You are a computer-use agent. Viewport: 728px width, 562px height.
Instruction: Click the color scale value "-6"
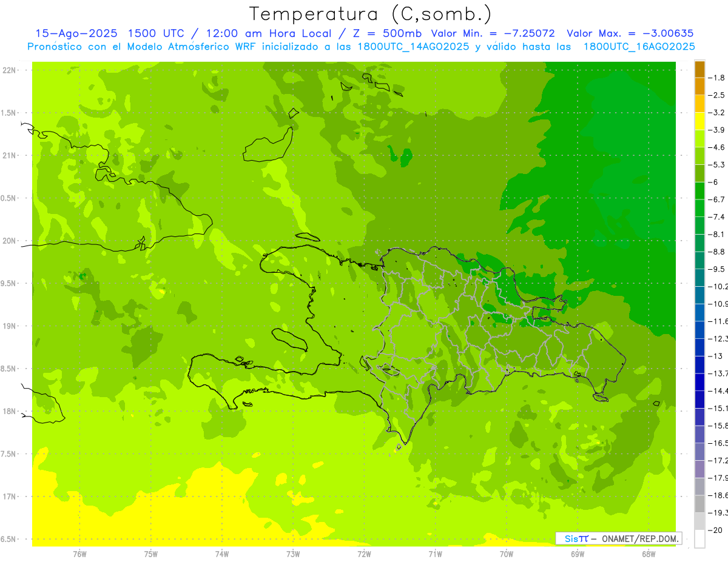pyautogui.click(x=713, y=182)
